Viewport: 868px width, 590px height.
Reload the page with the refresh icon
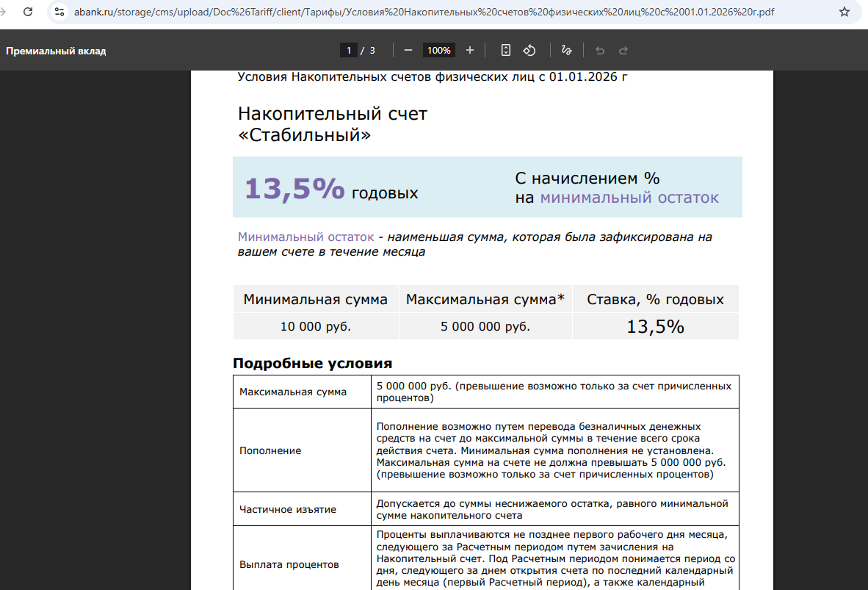pyautogui.click(x=28, y=12)
